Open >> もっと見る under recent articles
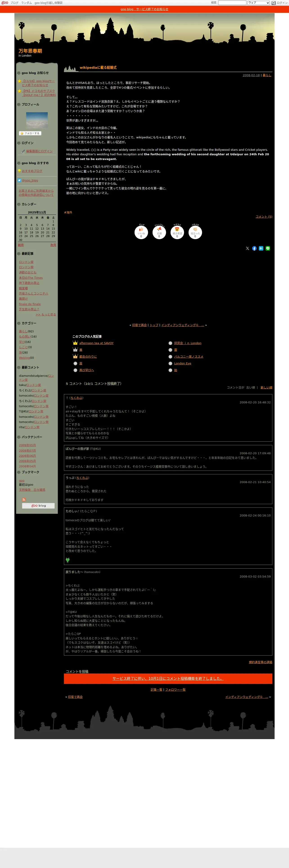 pos(46,314)
